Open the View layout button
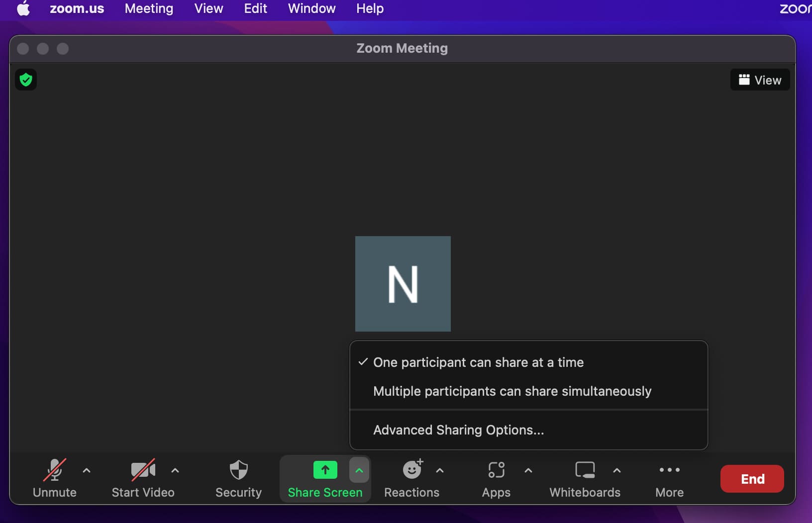The width and height of the screenshot is (812, 523). click(x=760, y=80)
